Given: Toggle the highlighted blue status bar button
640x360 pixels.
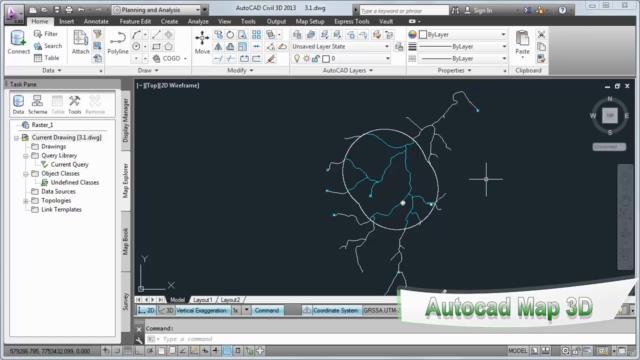Looking at the screenshot, I should [227, 351].
